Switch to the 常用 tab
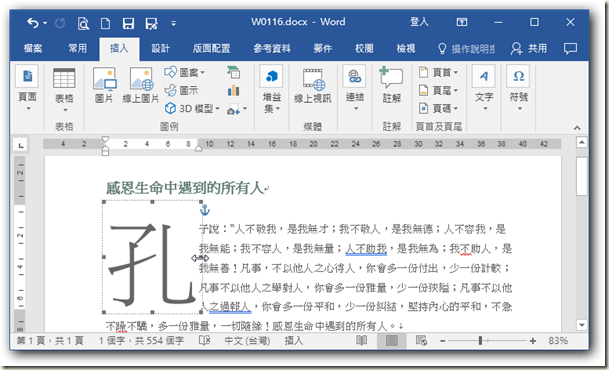The image size is (609, 370). (x=78, y=49)
